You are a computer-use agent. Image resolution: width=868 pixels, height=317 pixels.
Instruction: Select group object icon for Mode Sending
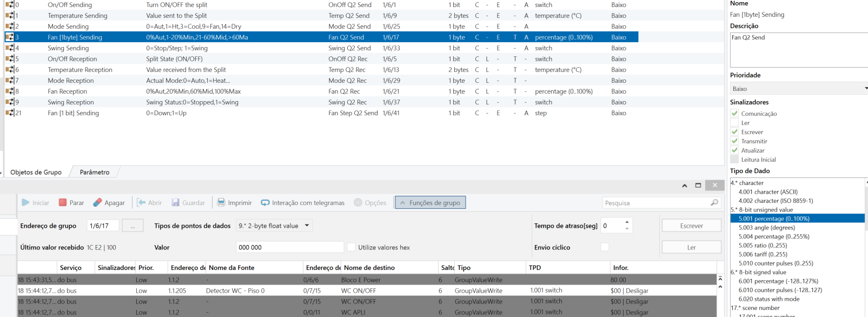click(x=10, y=27)
